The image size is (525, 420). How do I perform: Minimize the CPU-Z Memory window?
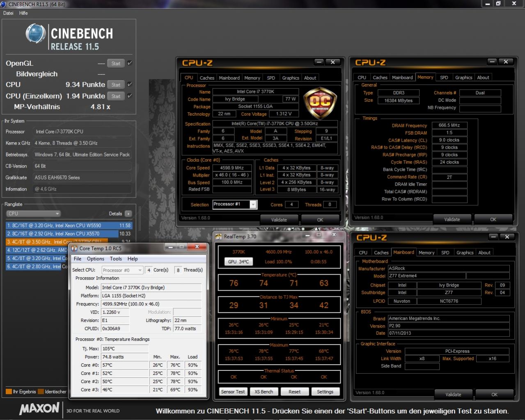click(493, 62)
